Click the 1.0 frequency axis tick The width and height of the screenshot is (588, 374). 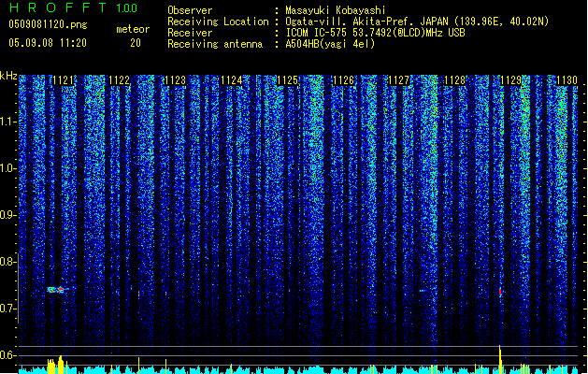tap(7, 168)
